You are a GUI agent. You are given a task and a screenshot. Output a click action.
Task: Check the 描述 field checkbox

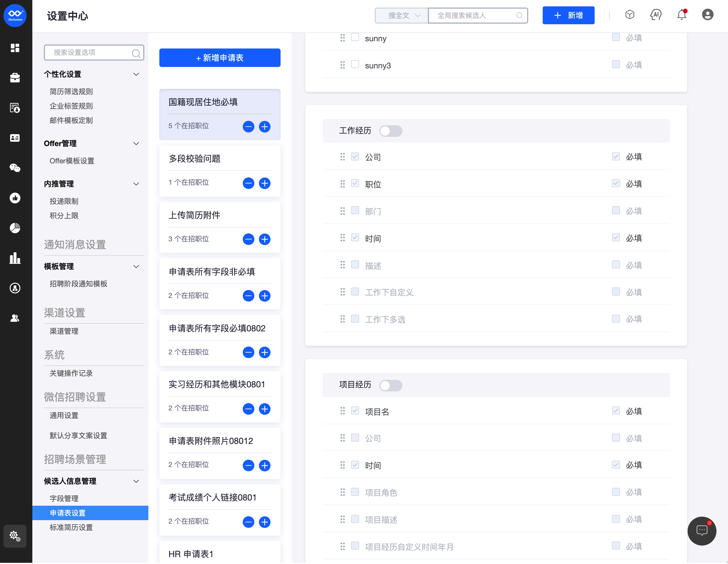click(355, 265)
